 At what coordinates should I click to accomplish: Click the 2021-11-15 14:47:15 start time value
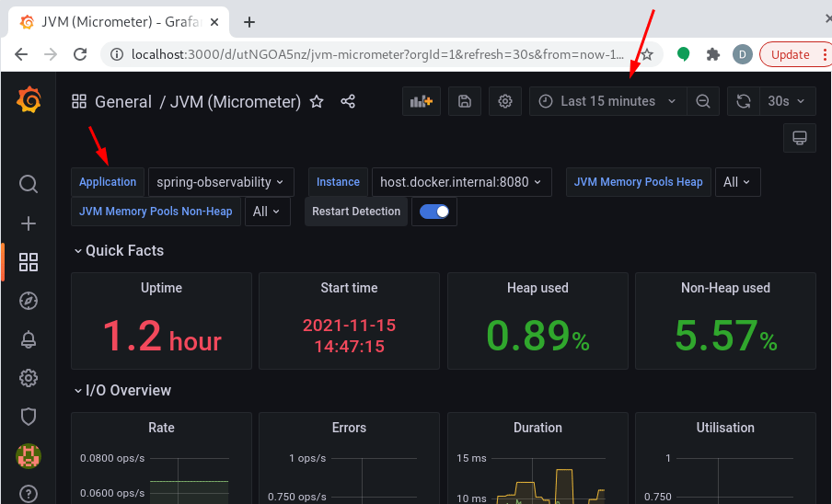click(x=349, y=336)
